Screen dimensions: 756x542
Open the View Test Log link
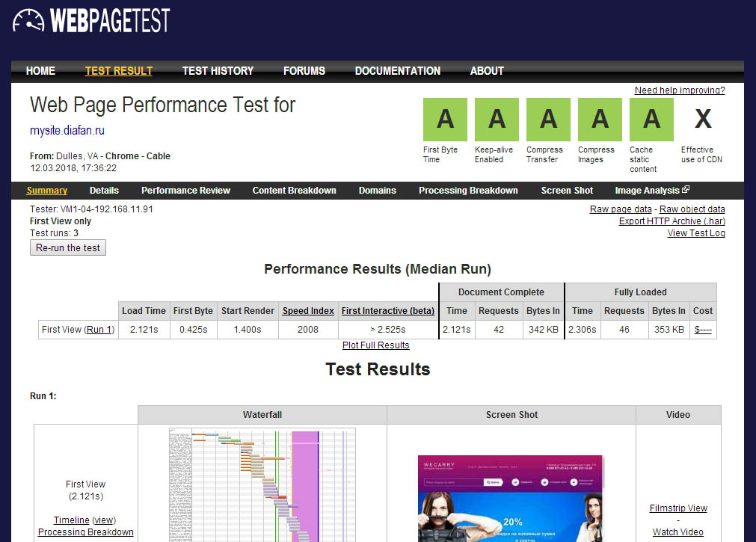click(696, 233)
